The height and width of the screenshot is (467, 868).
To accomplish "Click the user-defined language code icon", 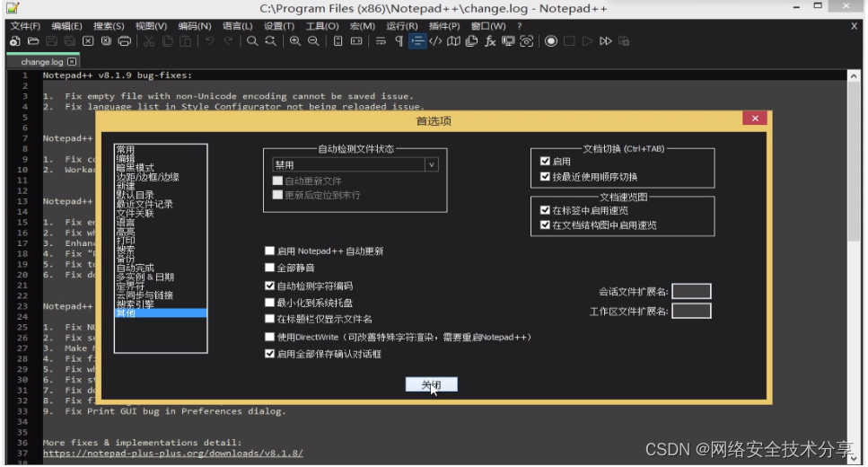I will (435, 41).
